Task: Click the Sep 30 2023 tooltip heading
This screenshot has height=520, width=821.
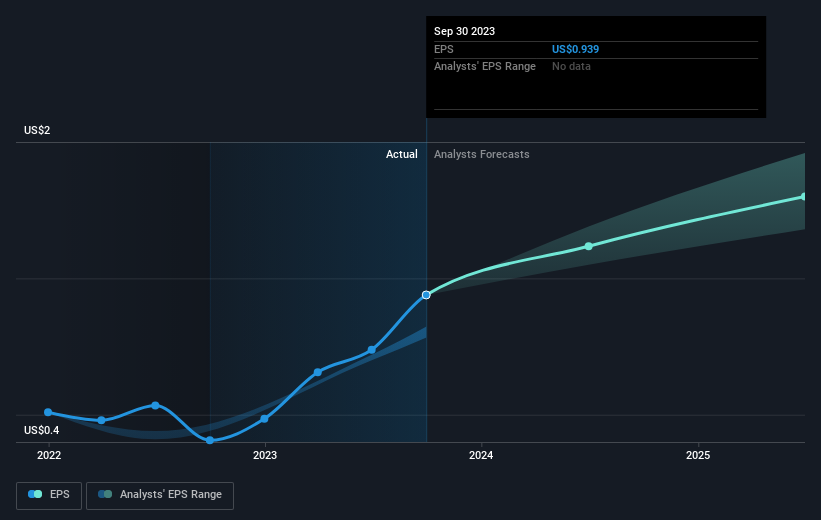Action: pyautogui.click(x=464, y=31)
